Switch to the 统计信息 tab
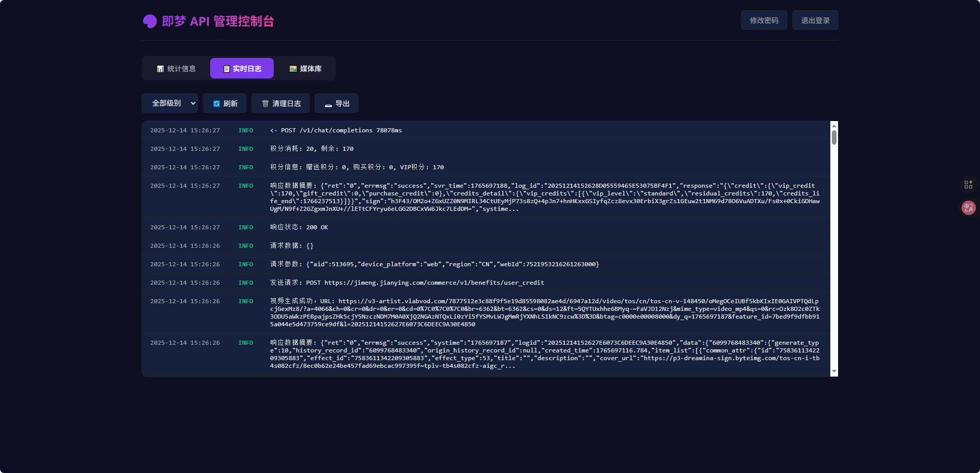This screenshot has width=980, height=473. 176,69
